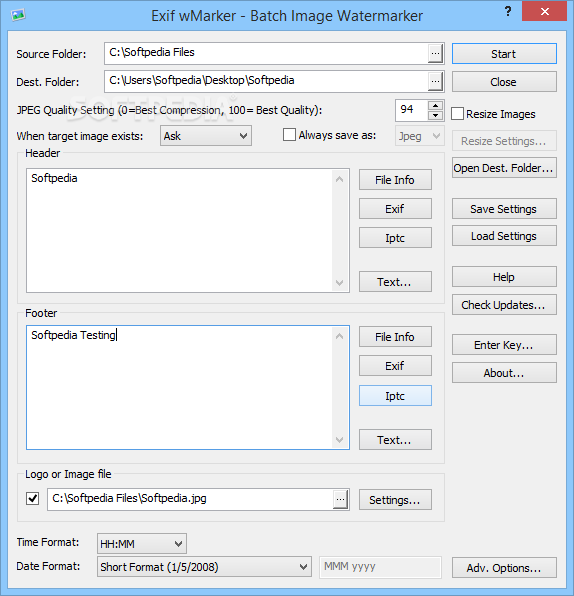Enable the Resize Images checkbox

(x=457, y=114)
